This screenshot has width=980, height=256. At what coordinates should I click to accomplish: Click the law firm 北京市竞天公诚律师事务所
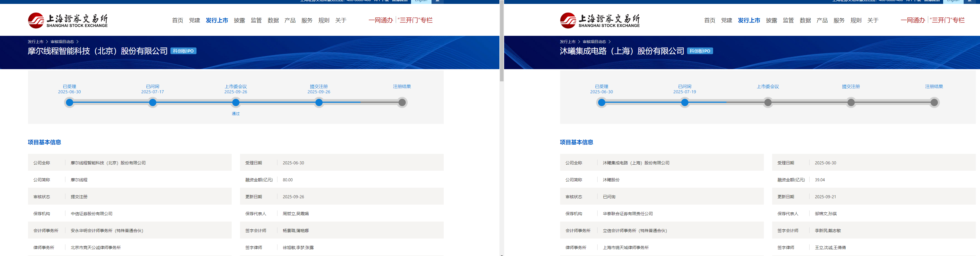96,248
